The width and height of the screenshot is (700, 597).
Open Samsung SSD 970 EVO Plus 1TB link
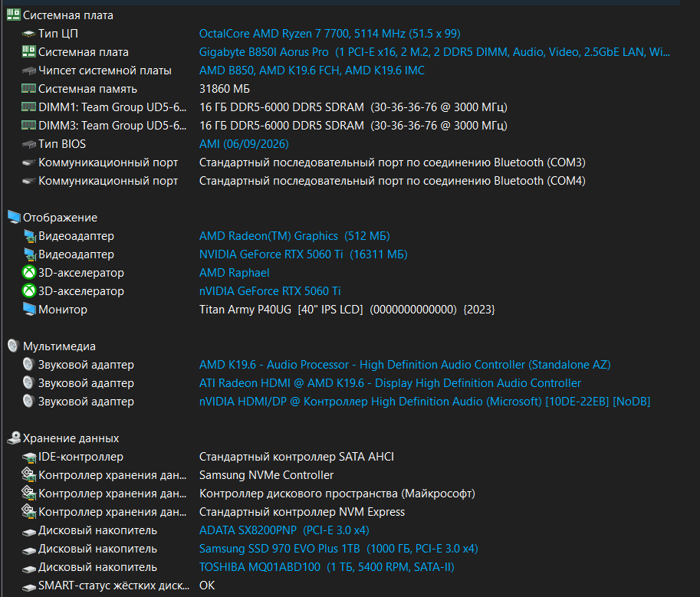[338, 548]
